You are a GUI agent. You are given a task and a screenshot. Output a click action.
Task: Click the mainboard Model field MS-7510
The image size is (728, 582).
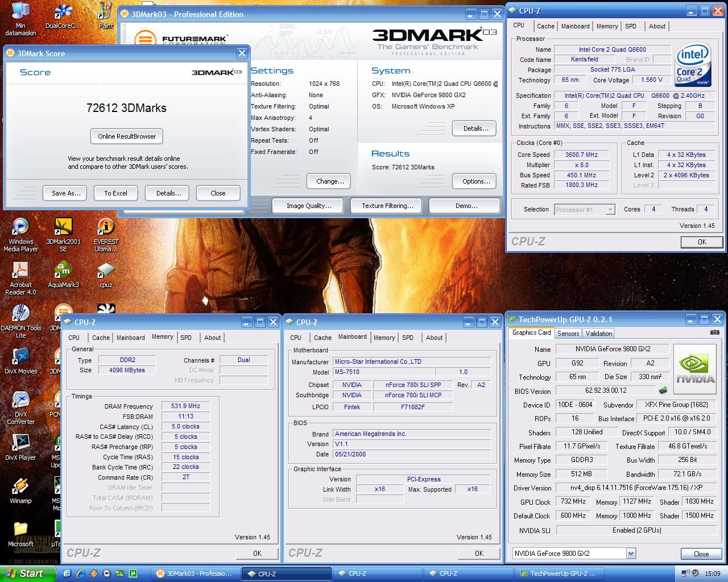(384, 372)
